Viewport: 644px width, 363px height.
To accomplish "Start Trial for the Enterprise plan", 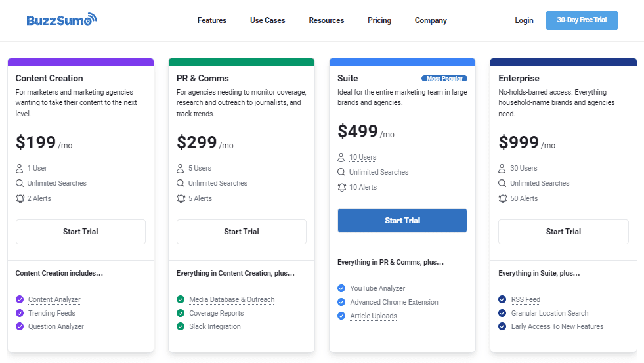I will (563, 232).
